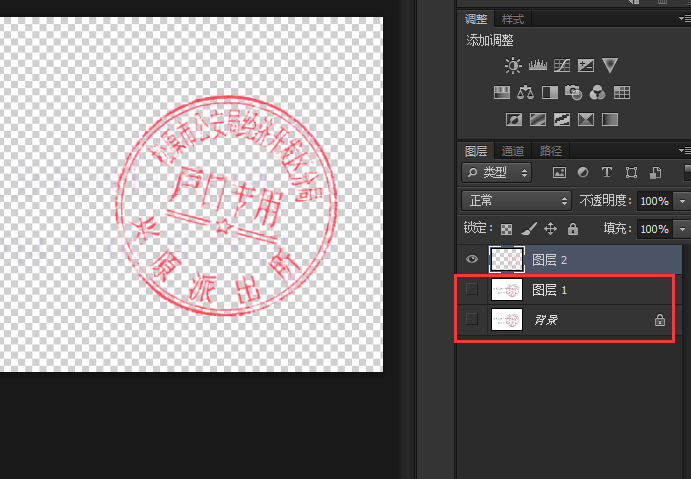Add a Channel Mixer adjustment
The width and height of the screenshot is (691, 479).
598,93
